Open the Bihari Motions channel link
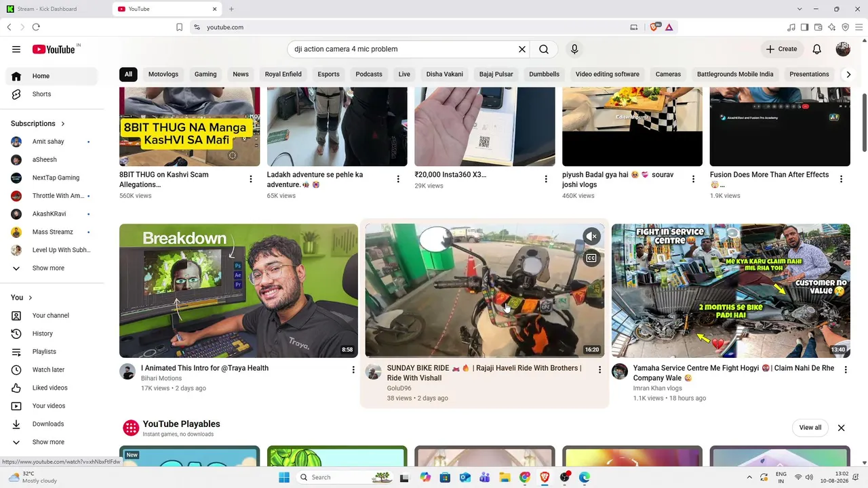868x488 pixels. [x=161, y=378]
